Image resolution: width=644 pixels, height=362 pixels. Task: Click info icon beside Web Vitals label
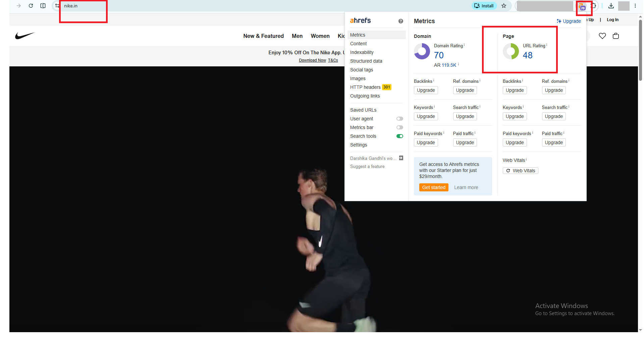point(526,159)
